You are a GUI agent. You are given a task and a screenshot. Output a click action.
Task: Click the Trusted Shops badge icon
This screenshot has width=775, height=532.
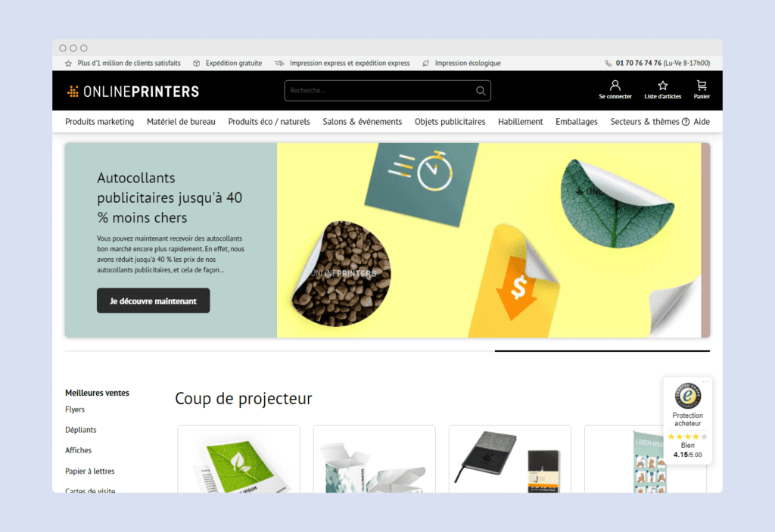tap(687, 396)
